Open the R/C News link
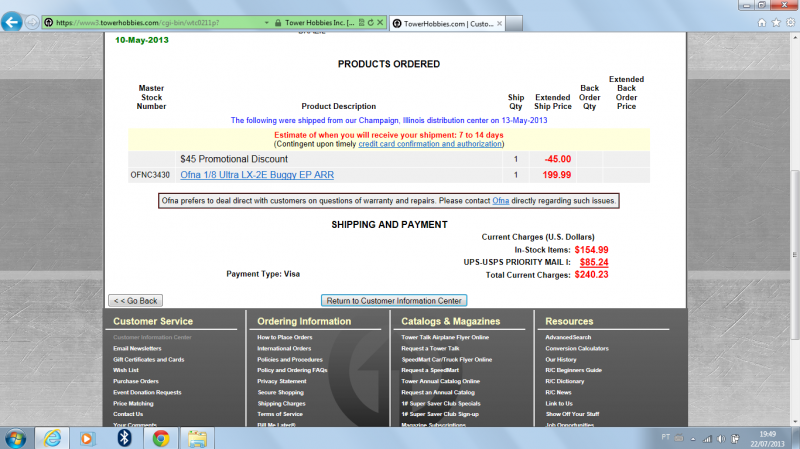Viewport: 800px width, 449px height. pyautogui.click(x=558, y=393)
